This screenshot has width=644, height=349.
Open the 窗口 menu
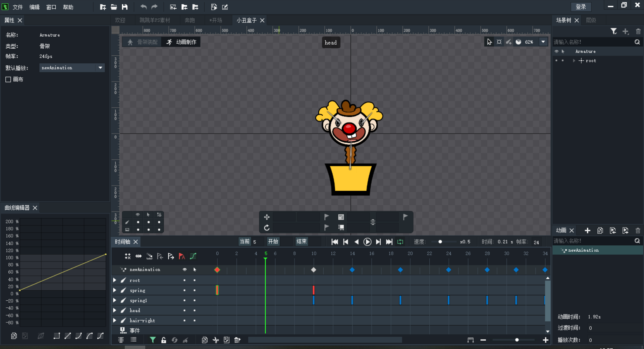coord(51,7)
